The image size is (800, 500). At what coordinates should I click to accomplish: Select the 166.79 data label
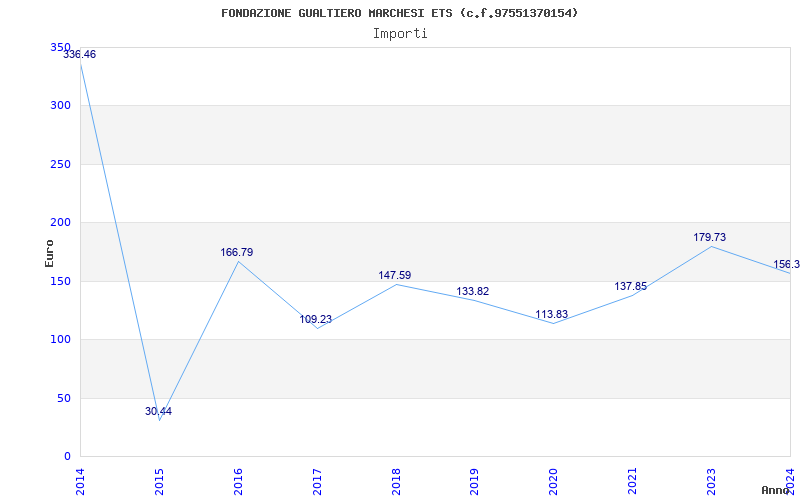click(x=237, y=252)
